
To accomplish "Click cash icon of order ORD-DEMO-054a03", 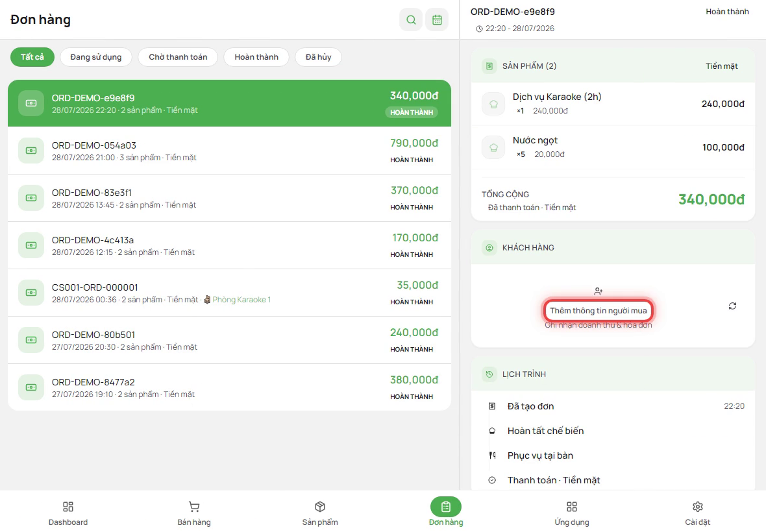I will click(x=31, y=151).
